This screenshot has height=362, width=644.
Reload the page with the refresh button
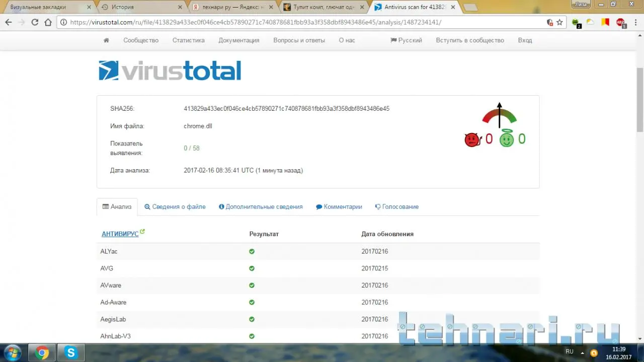[x=35, y=22]
